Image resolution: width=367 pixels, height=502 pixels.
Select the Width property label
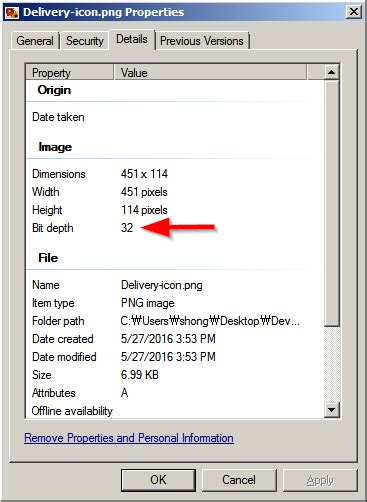46,192
